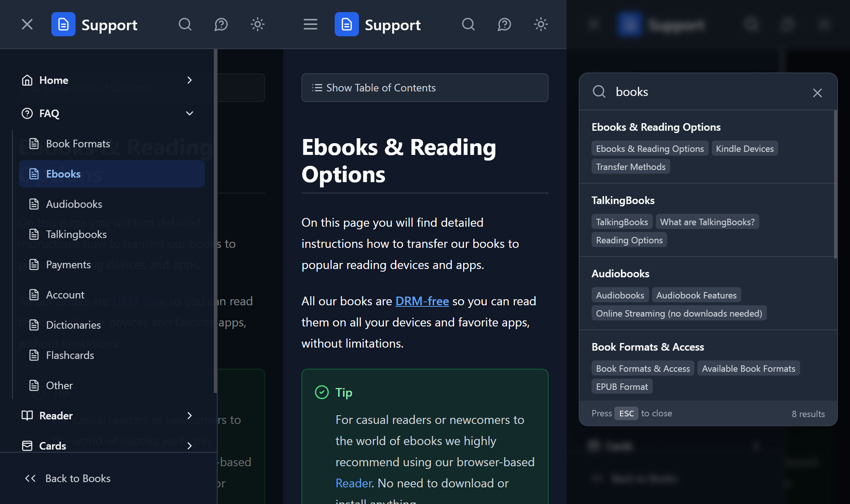This screenshot has width=850, height=504.
Task: Toggle light theme sun icon in left header
Action: coord(257,25)
